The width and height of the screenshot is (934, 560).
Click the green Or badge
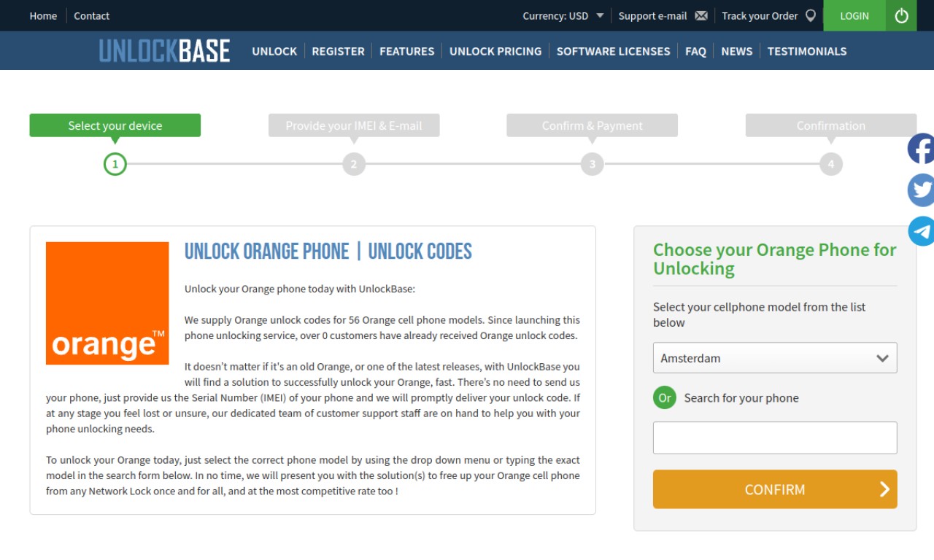click(665, 398)
